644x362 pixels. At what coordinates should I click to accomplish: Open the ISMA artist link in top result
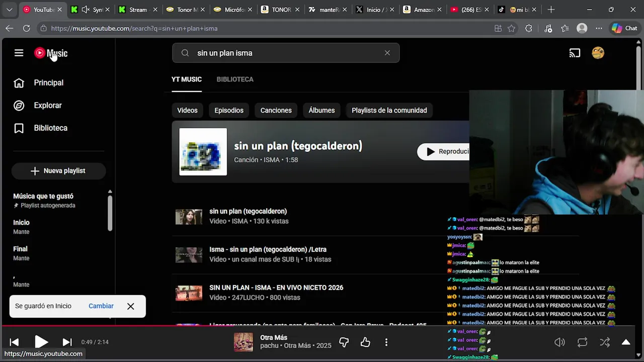tap(271, 160)
